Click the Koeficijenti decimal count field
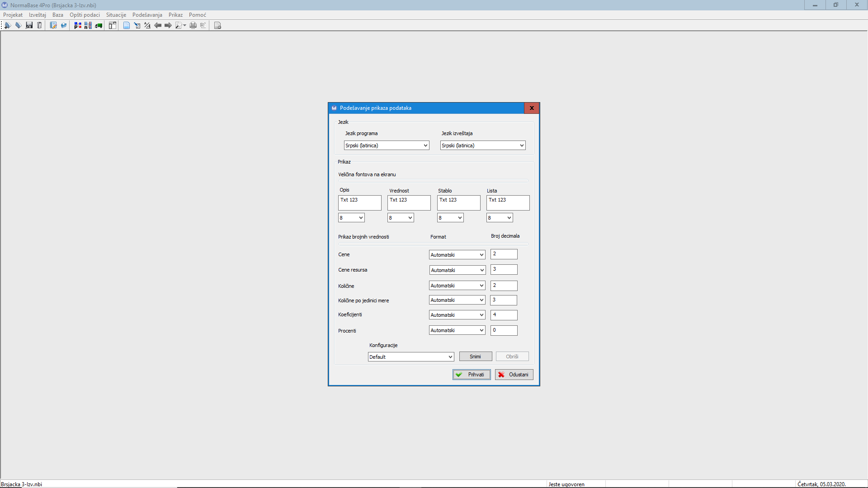This screenshot has height=488, width=868. click(x=504, y=315)
